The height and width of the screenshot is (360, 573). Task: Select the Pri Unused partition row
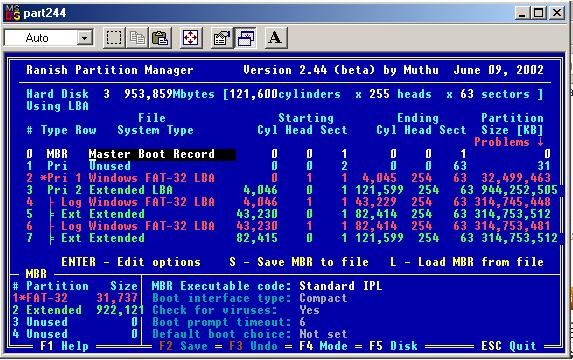[x=289, y=166]
